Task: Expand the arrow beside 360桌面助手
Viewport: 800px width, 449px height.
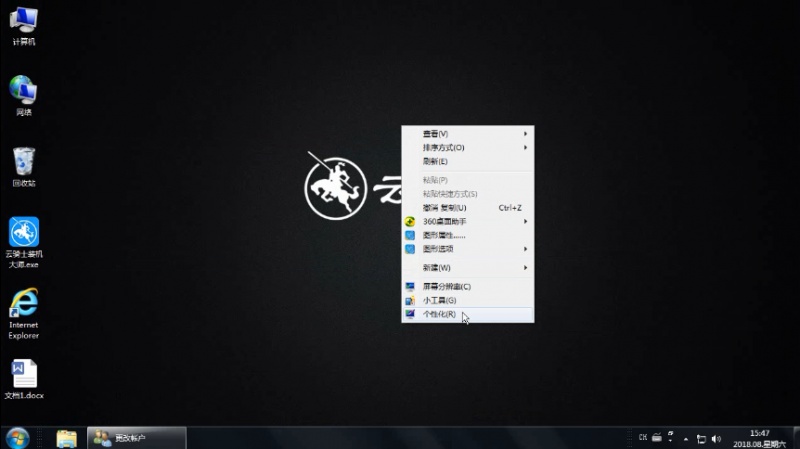Action: click(525, 221)
